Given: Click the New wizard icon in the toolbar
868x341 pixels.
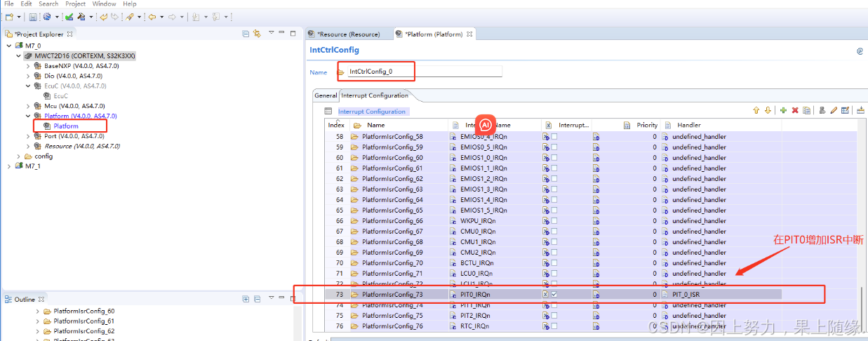Looking at the screenshot, I should [x=8, y=16].
